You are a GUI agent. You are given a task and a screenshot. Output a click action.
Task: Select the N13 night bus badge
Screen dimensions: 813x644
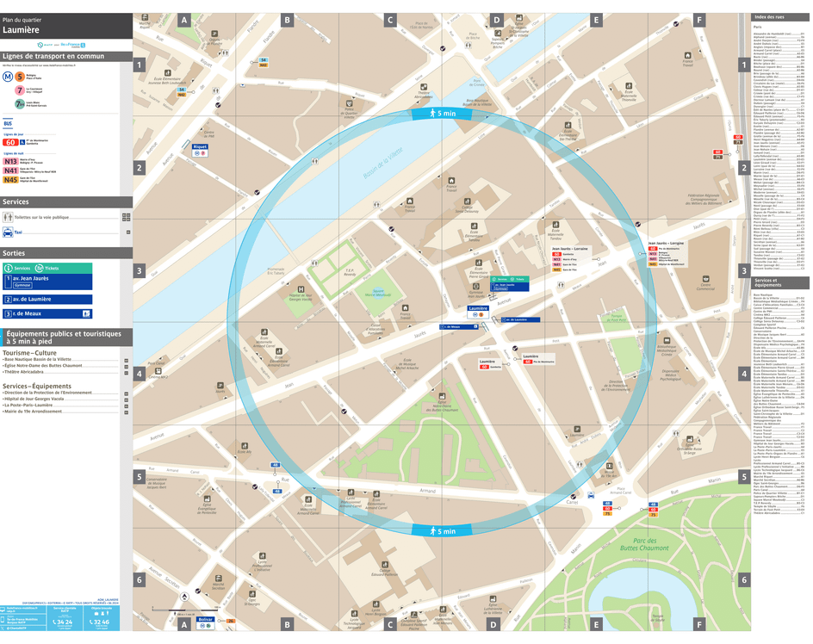point(11,161)
